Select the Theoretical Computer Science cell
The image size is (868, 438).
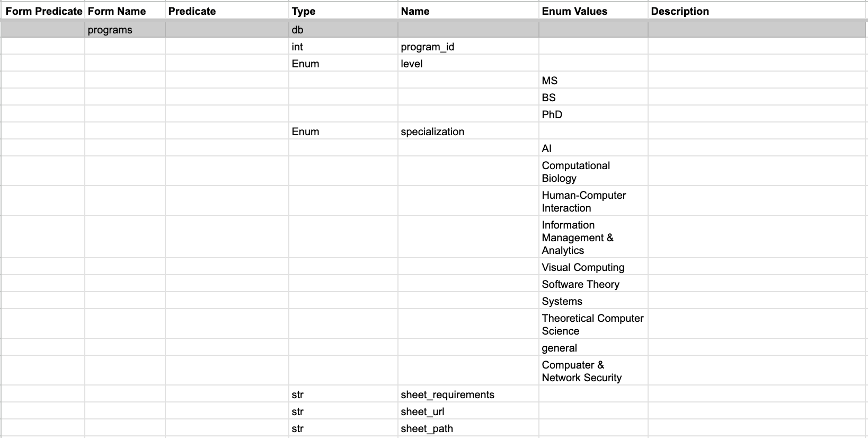(592, 325)
